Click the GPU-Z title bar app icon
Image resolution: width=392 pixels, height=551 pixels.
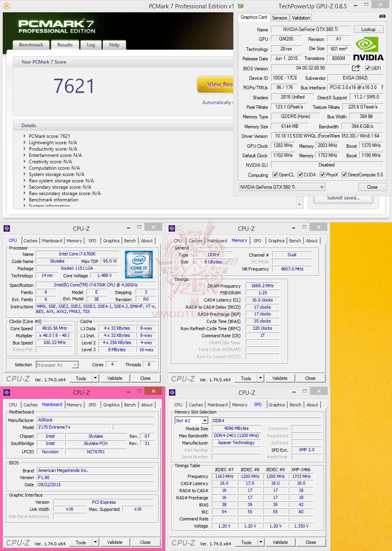(x=240, y=6)
